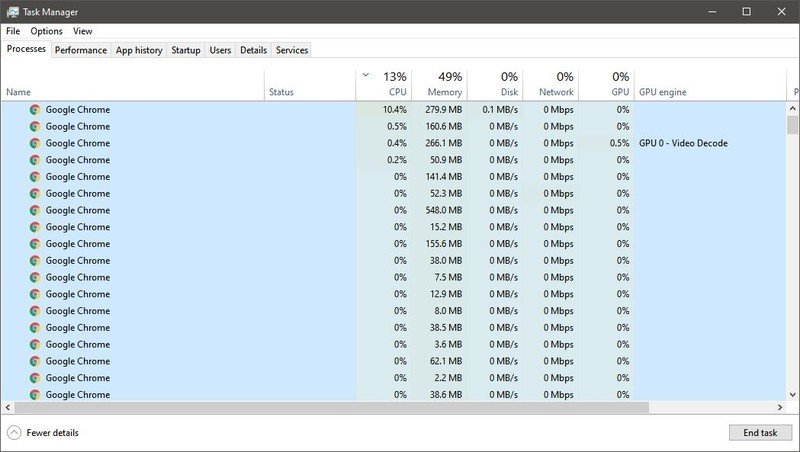Click the Chrome icon in the 279.9 MB row
Image resolution: width=800 pixels, height=452 pixels.
point(35,110)
